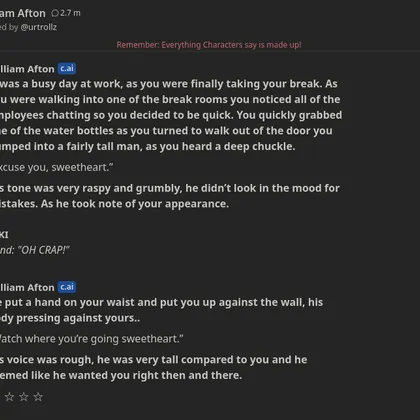Click the chat bubble interactions icon

pos(55,14)
